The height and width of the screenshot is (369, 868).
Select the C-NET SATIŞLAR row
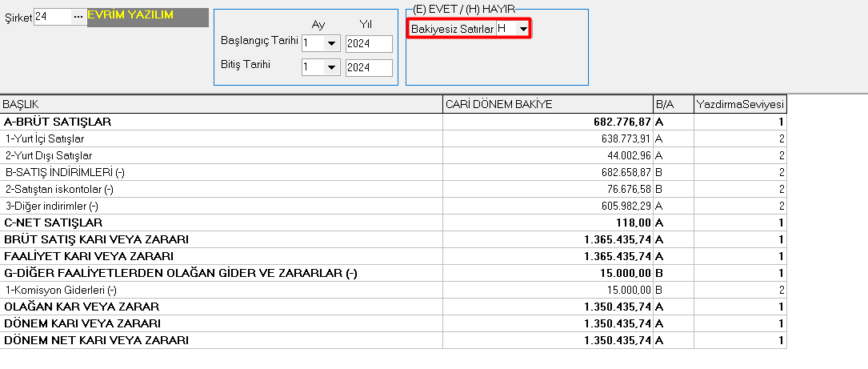click(394, 223)
